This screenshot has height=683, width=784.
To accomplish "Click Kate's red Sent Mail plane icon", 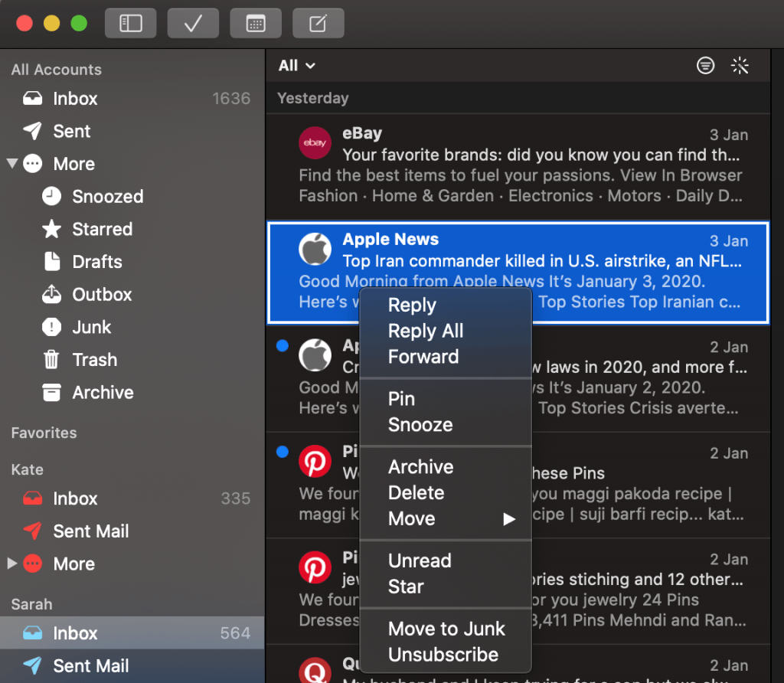I will pyautogui.click(x=32, y=531).
